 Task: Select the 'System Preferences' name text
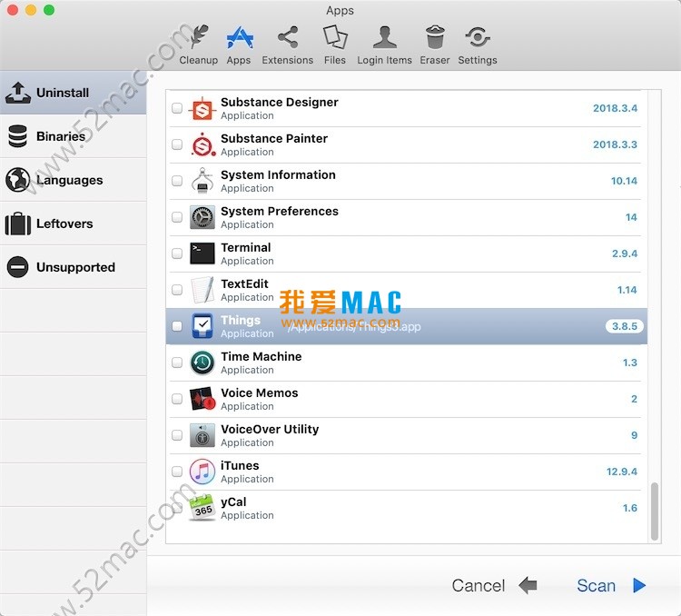tap(280, 212)
